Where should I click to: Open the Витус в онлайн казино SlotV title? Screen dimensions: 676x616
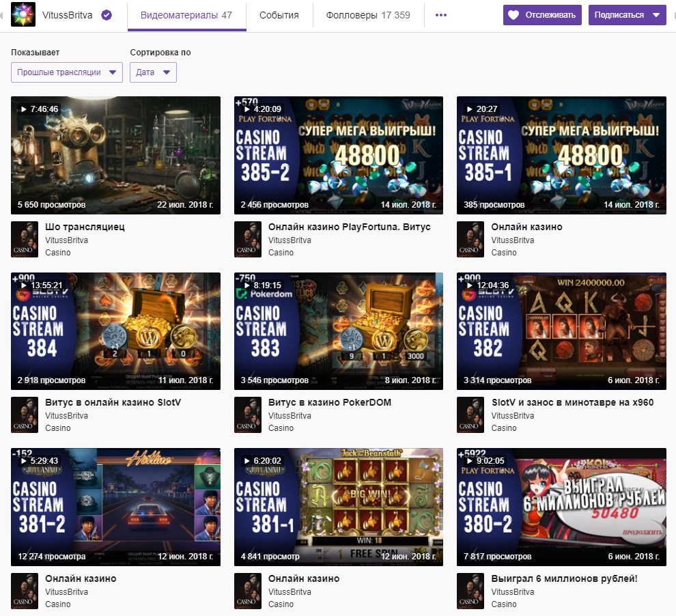click(x=113, y=402)
